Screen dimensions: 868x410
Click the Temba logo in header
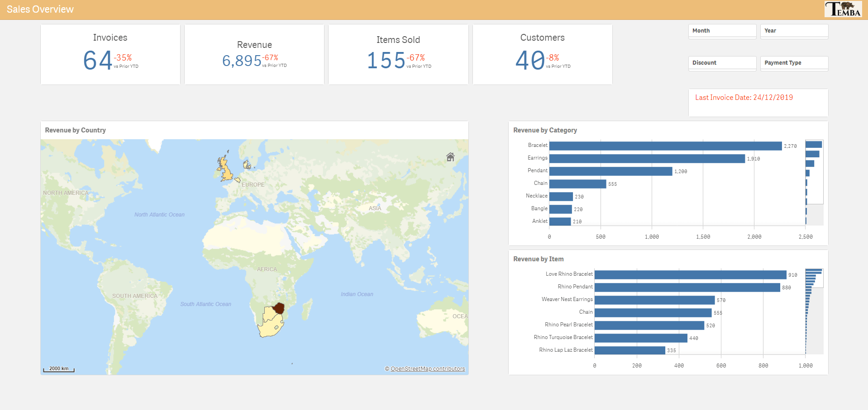coord(843,9)
